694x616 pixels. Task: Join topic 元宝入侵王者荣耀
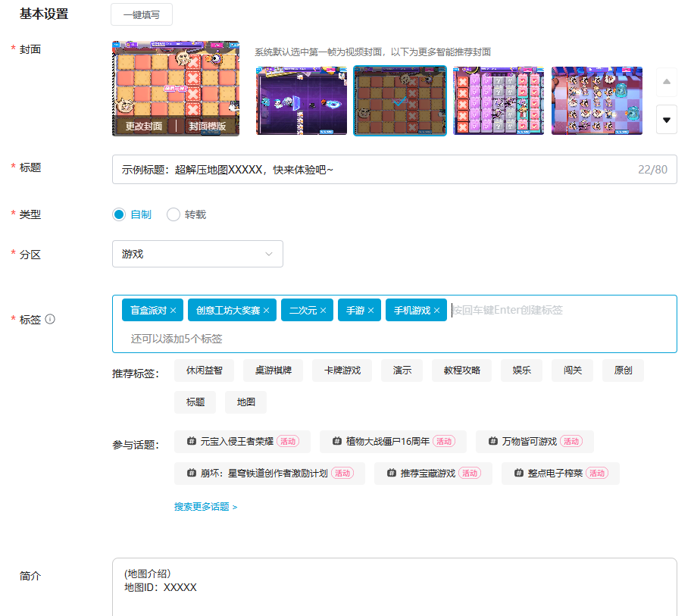coord(242,442)
